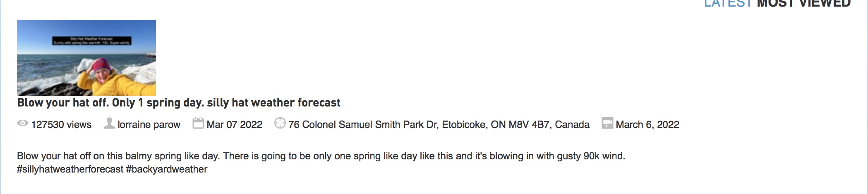This screenshot has height=194, width=868.
Task: Click the Mar 07 2022 upload date
Action: pyautogui.click(x=235, y=125)
